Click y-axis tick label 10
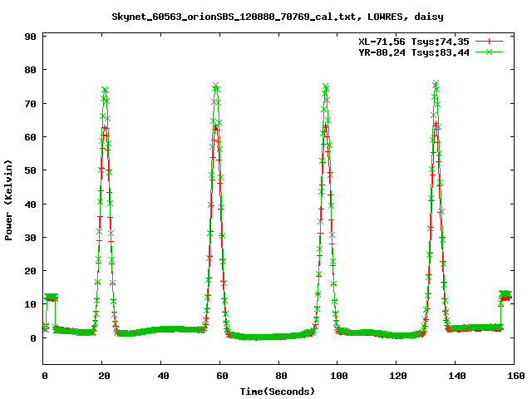 [x=30, y=305]
